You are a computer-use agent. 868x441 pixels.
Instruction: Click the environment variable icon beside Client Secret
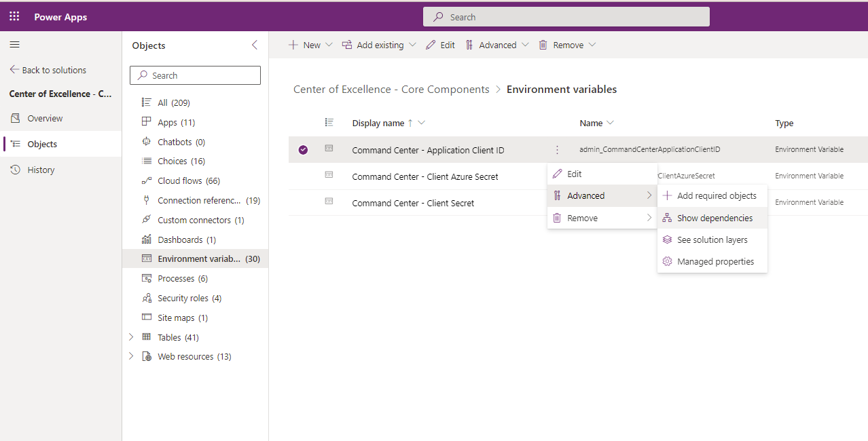tap(330, 202)
